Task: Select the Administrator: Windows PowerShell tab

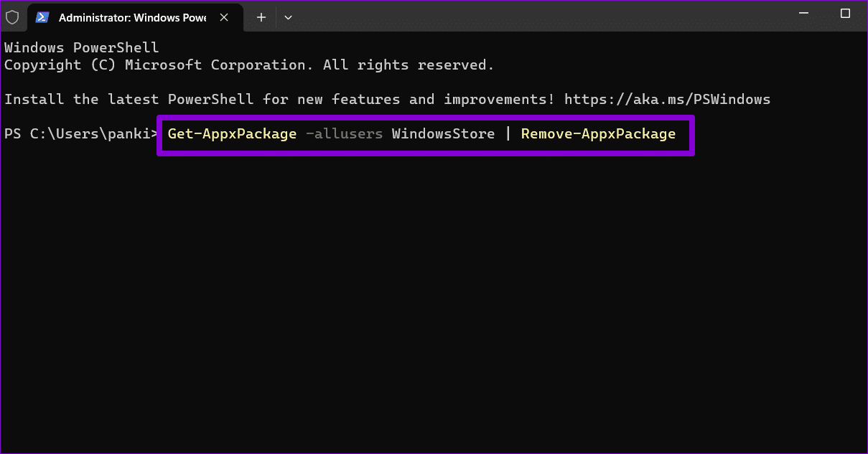Action: point(136,18)
